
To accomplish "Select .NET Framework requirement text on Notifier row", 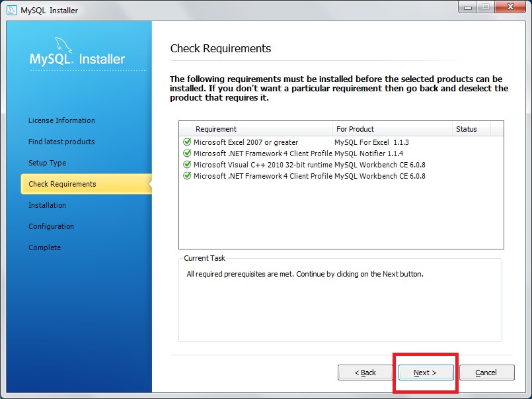I will pos(262,154).
